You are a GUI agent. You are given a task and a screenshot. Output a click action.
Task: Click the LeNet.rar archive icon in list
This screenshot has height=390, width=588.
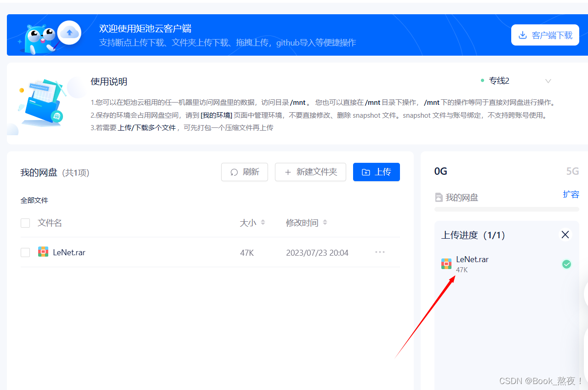point(43,252)
